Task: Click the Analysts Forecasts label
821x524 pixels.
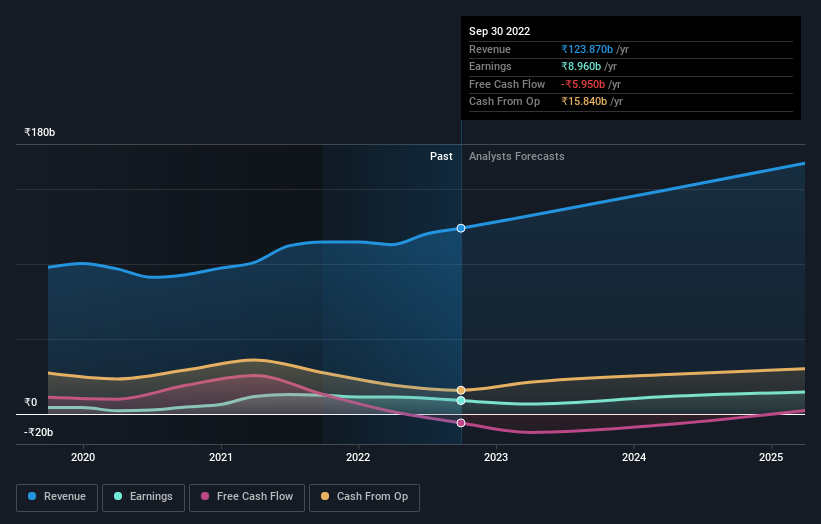Action: (516, 156)
